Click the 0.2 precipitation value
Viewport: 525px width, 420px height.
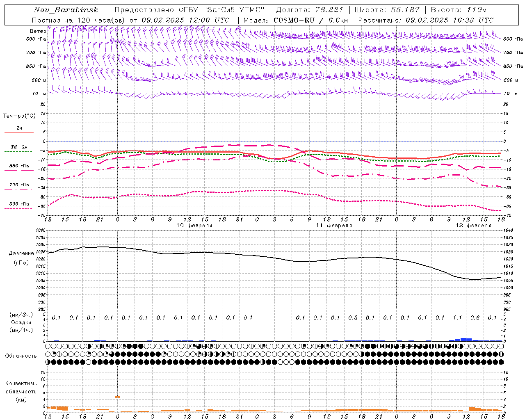pos(353,317)
